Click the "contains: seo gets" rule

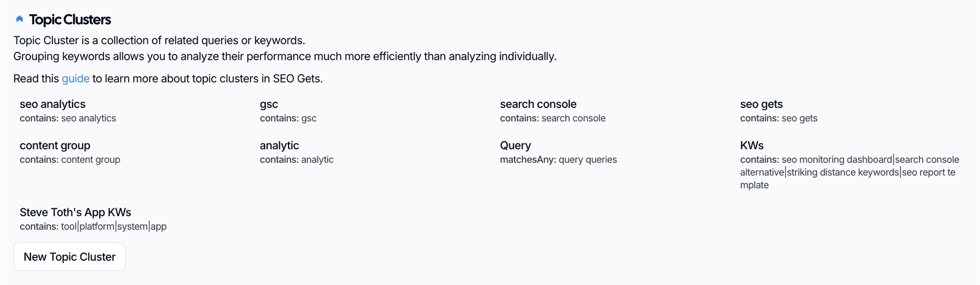click(x=778, y=118)
